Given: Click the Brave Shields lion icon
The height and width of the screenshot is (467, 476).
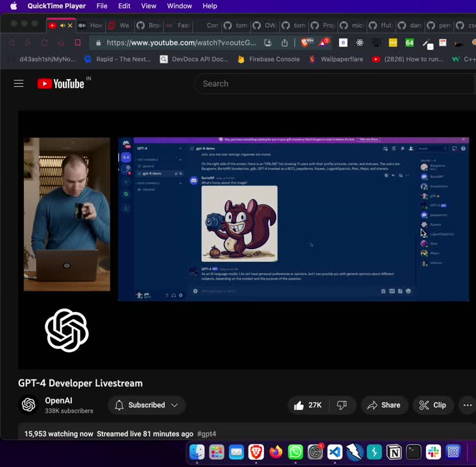Looking at the screenshot, I should pyautogui.click(x=305, y=43).
